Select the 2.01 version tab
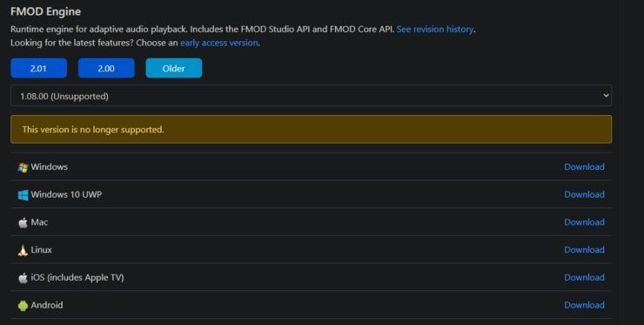Screen dimensions: 644x325 pyautogui.click(x=38, y=68)
